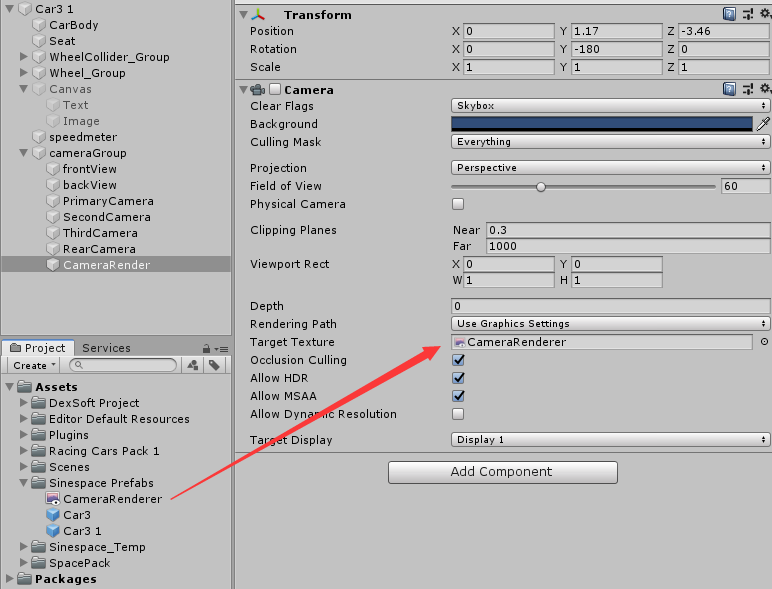Open Camera component help icon
772x589 pixels.
coord(729,89)
